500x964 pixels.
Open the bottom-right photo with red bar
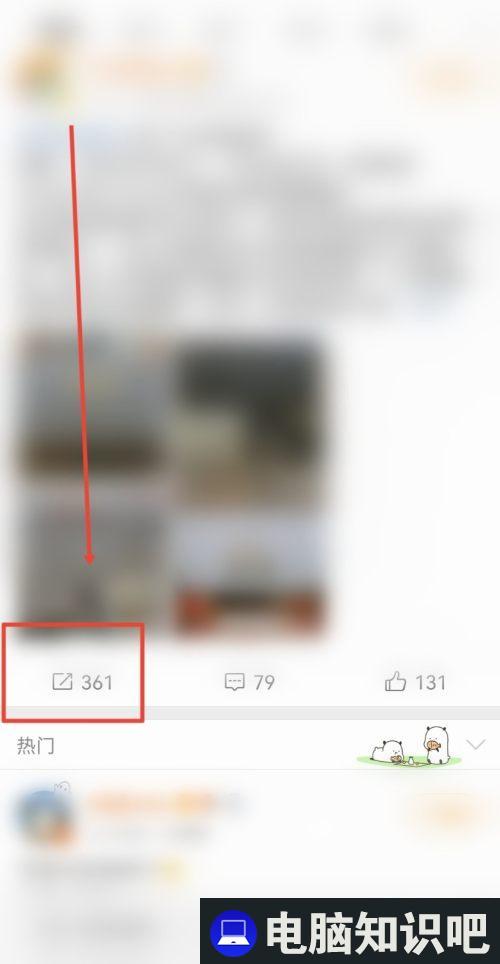coord(248,558)
